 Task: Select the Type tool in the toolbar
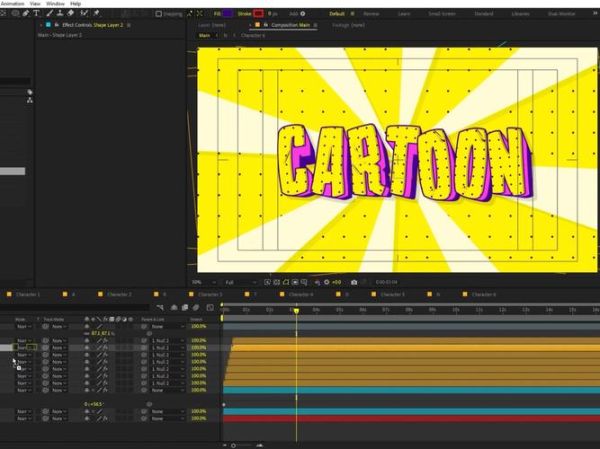(x=37, y=13)
